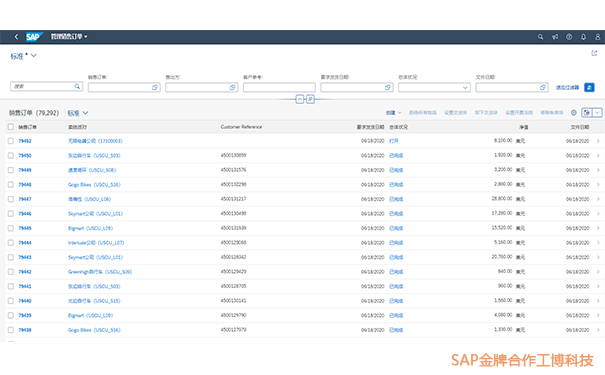Screen dimensions: 605x375
Task: Click the 卖给对方 column header
Action: pos(77,127)
